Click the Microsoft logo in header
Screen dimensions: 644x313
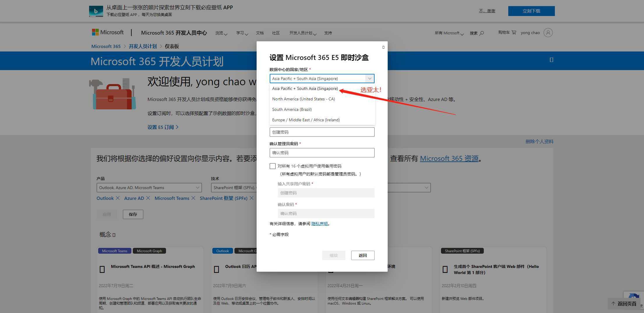click(107, 32)
